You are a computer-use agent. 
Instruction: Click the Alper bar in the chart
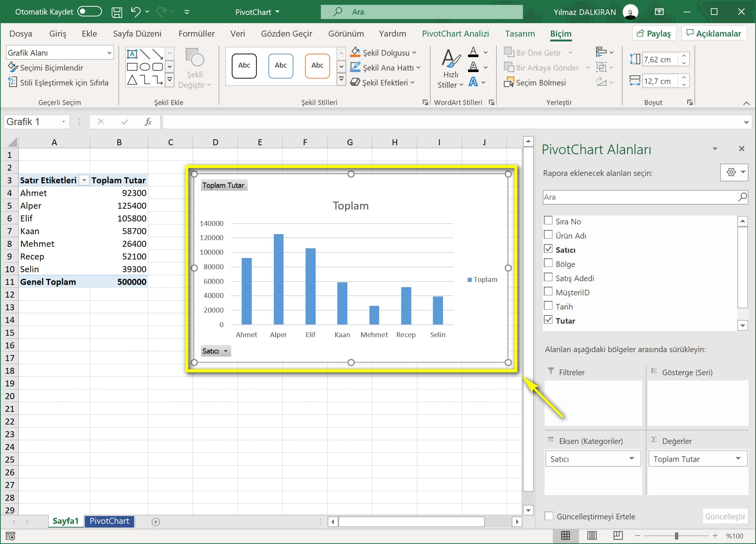279,279
